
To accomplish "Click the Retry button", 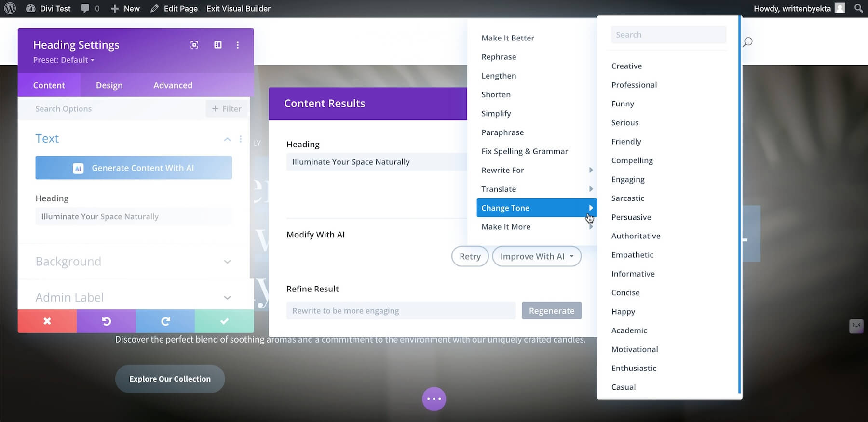I will [470, 256].
